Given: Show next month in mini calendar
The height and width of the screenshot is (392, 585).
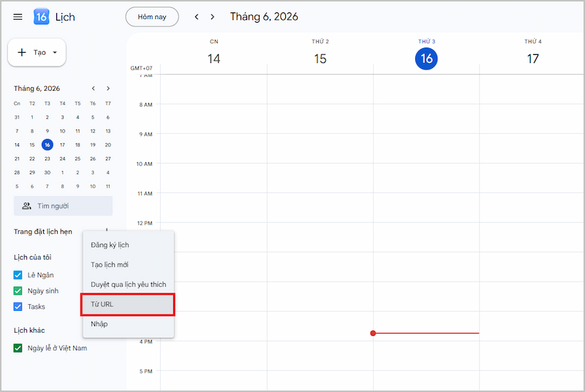Looking at the screenshot, I should (108, 88).
